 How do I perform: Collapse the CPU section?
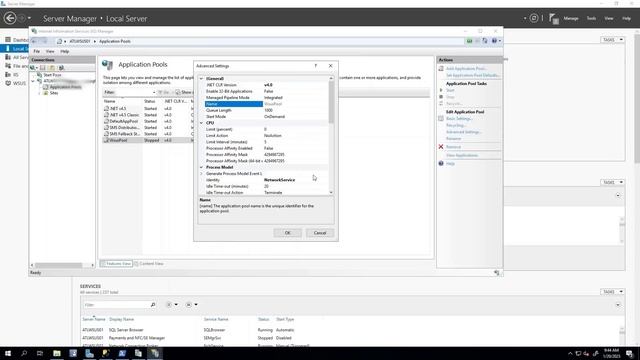[201, 122]
